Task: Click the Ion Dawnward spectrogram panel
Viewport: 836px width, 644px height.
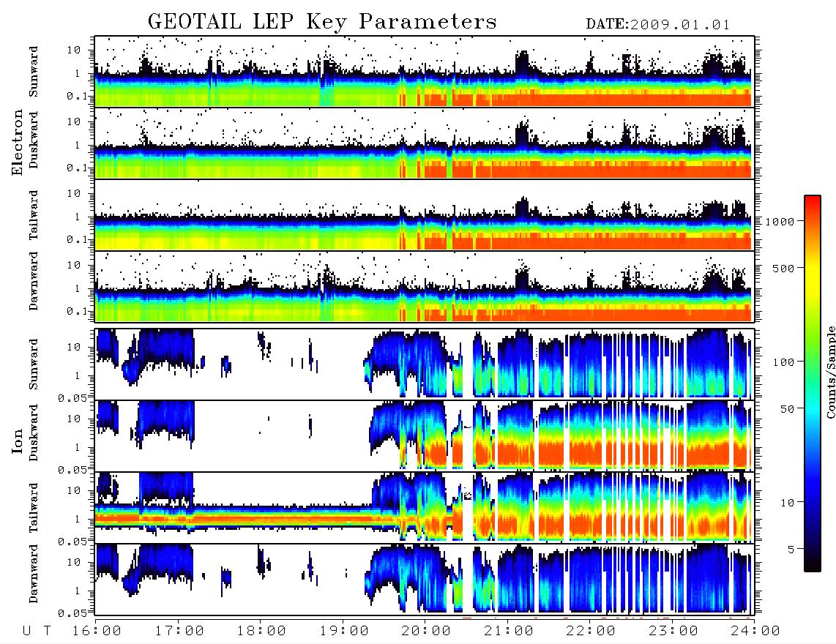Action: click(x=425, y=580)
